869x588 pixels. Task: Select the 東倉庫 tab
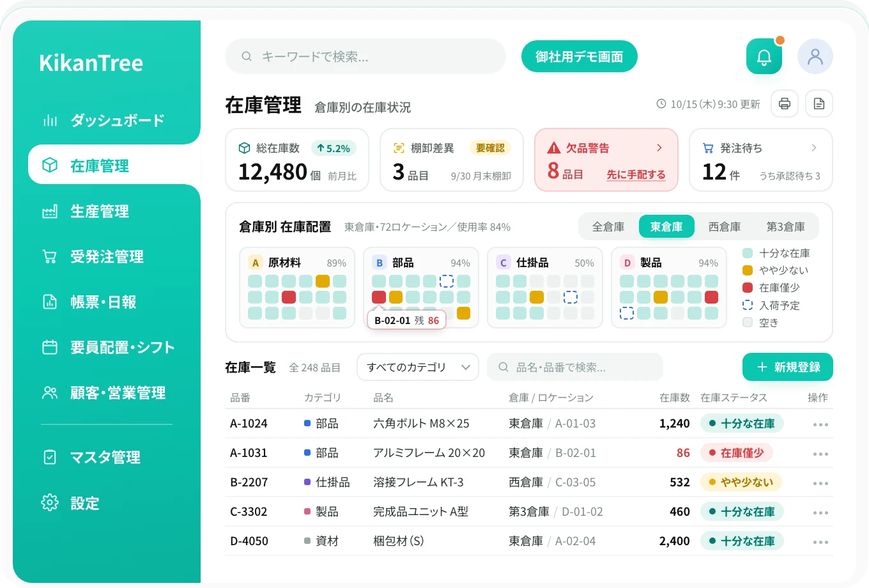666,226
